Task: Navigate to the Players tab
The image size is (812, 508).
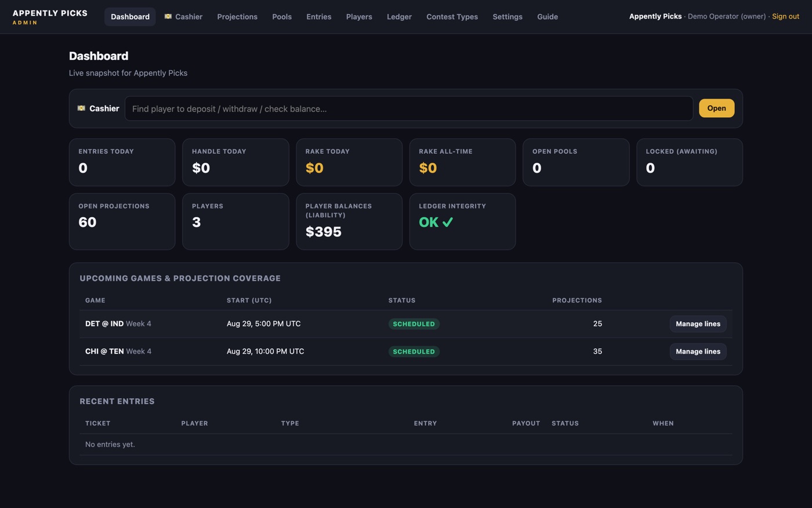Action: (359, 17)
